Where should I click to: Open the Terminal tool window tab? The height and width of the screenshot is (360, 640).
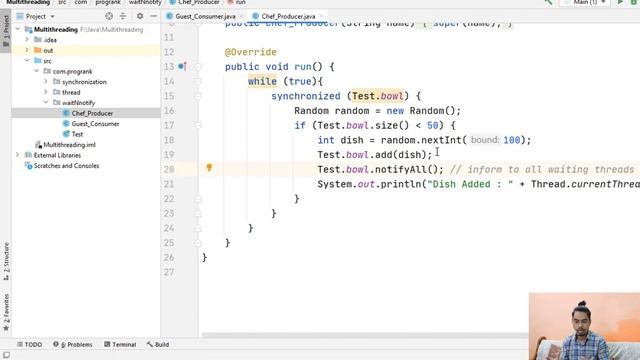click(120, 344)
